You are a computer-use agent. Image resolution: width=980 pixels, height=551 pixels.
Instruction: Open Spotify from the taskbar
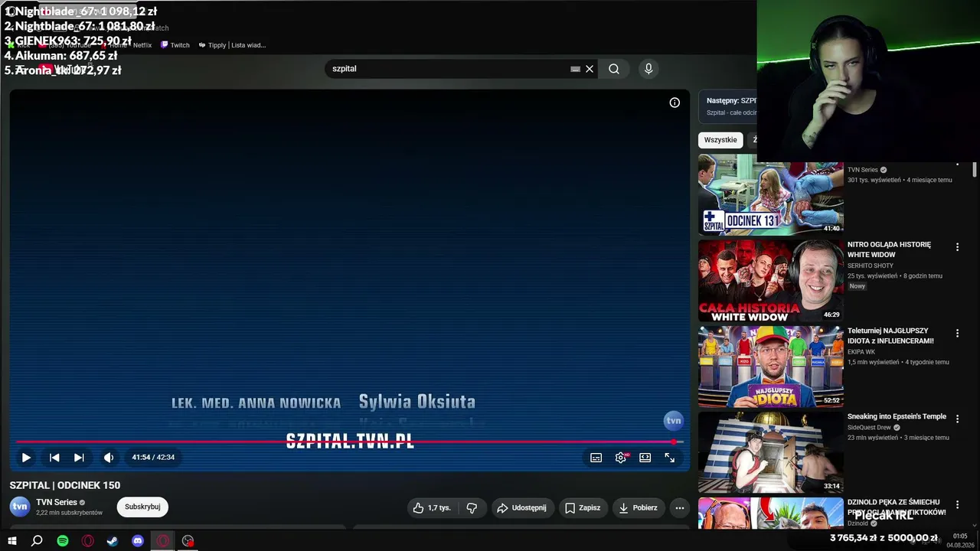63,541
